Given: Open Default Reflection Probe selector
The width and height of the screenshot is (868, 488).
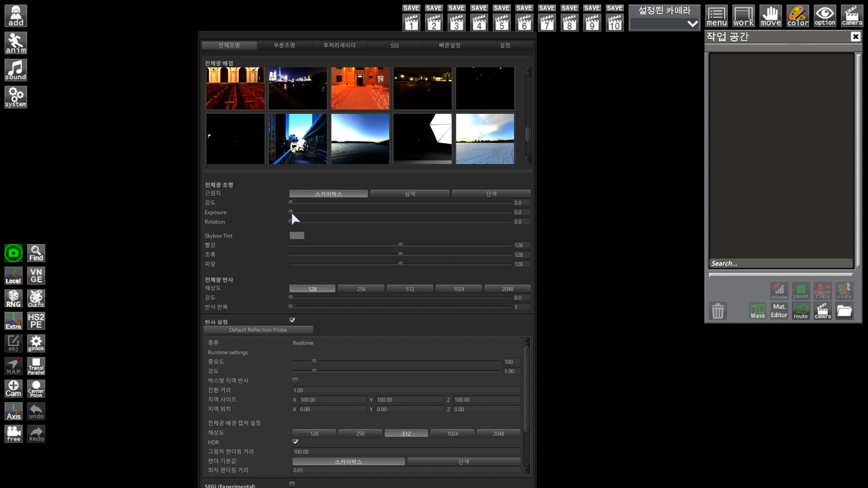Looking at the screenshot, I should pos(258,330).
